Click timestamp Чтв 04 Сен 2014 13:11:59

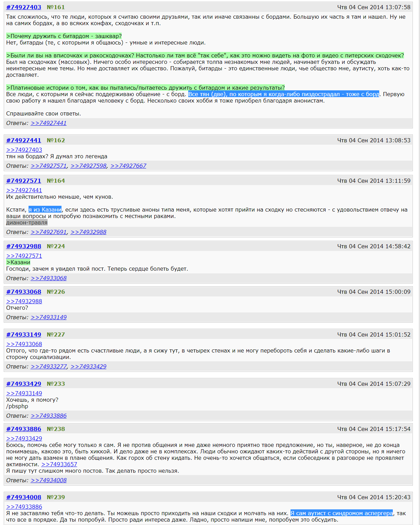[x=374, y=181]
